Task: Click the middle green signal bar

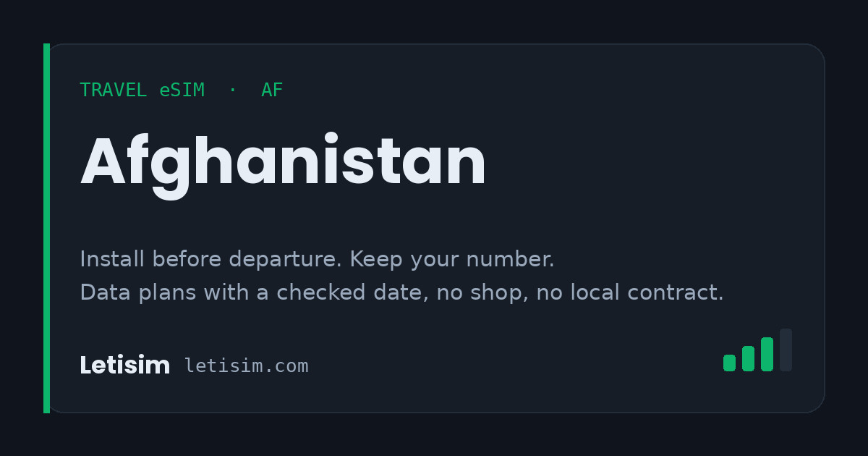Action: [x=748, y=358]
